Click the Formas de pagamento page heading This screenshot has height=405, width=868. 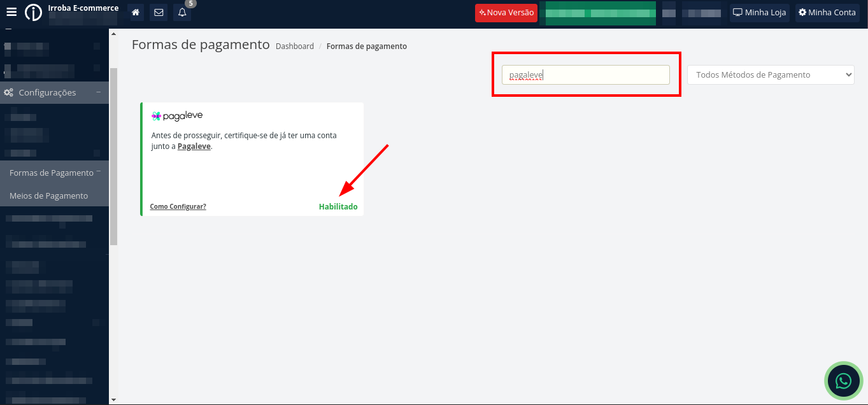(x=201, y=45)
